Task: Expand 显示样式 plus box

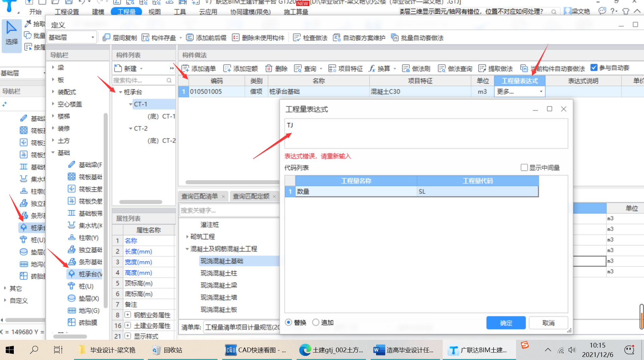Action: pyautogui.click(x=128, y=336)
